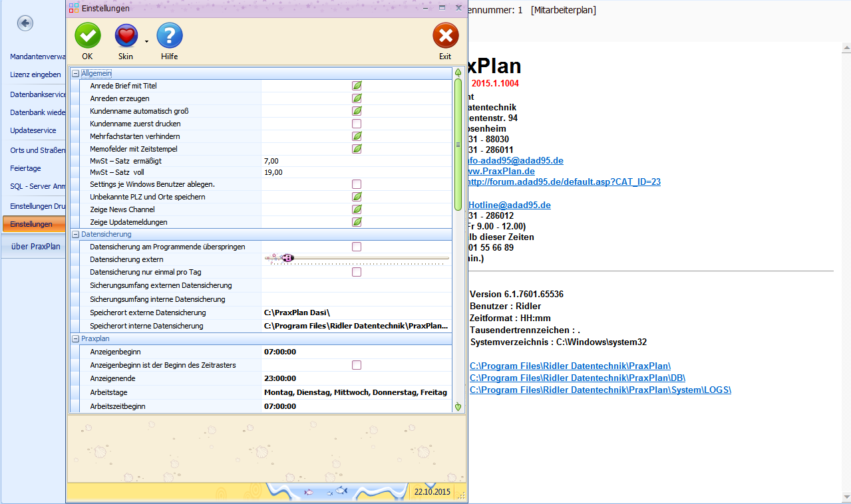Screen dimensions: 851x504
Task: Open Lizenz eingeben in the sidebar
Action: coord(35,74)
